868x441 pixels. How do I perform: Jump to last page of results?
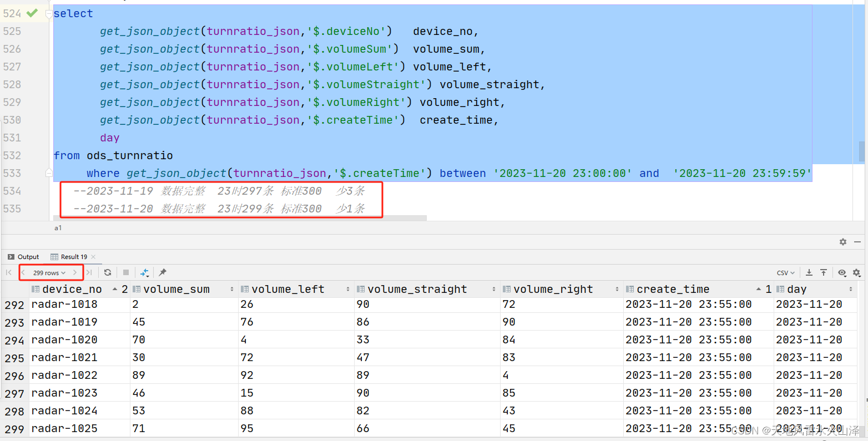pos(89,272)
